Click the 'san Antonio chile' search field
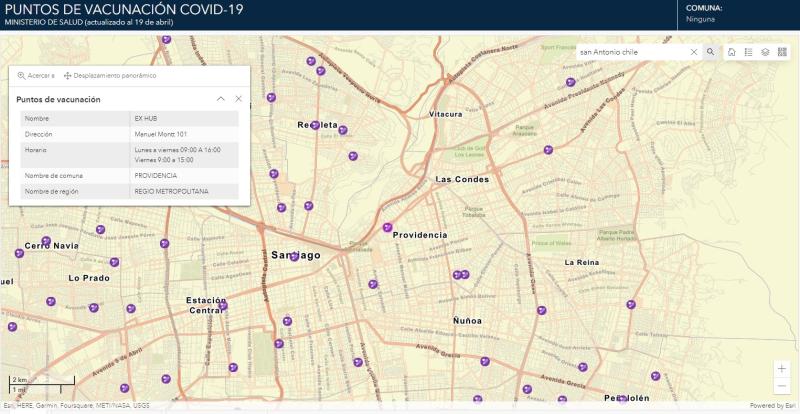 coord(632,52)
